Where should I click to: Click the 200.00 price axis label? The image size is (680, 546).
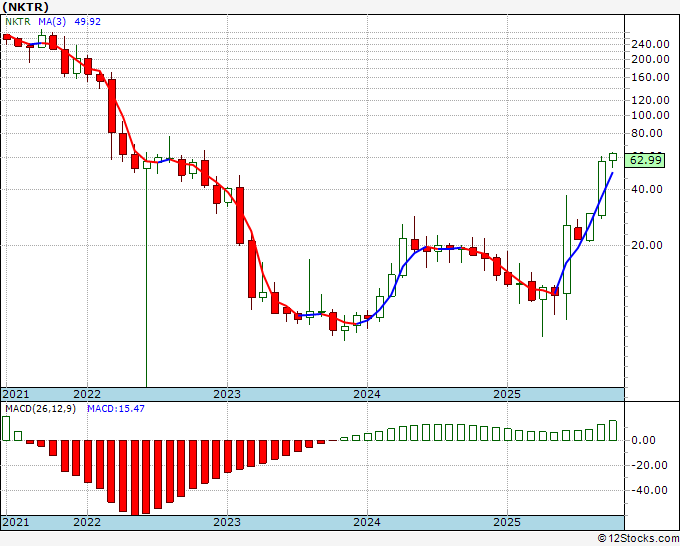pos(650,59)
